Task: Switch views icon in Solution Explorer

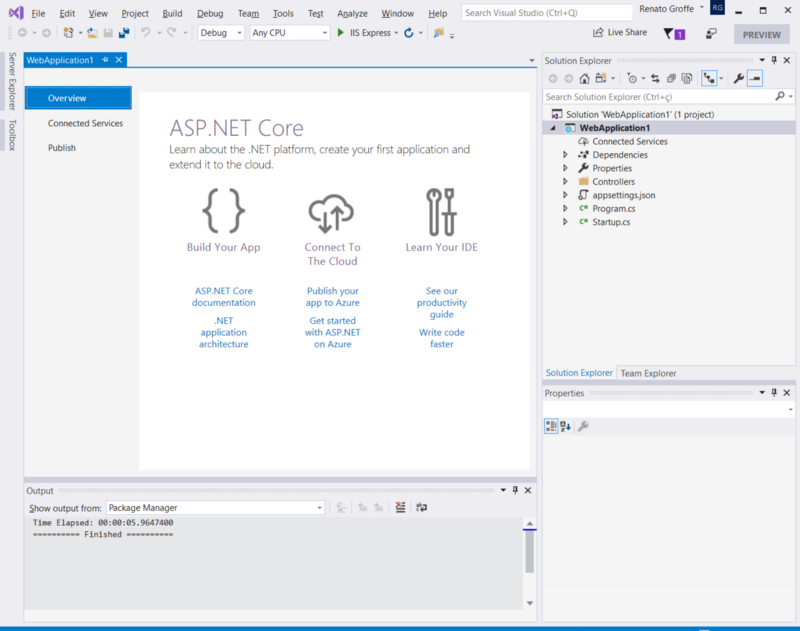Action: [x=601, y=79]
